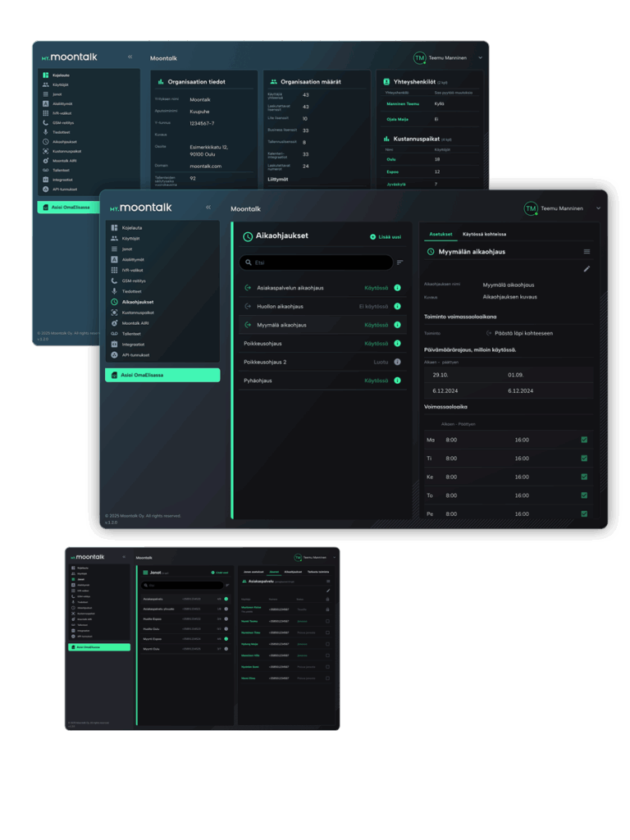
Task: Select Aikaohjaukset in front window sidebar
Action: point(132,302)
